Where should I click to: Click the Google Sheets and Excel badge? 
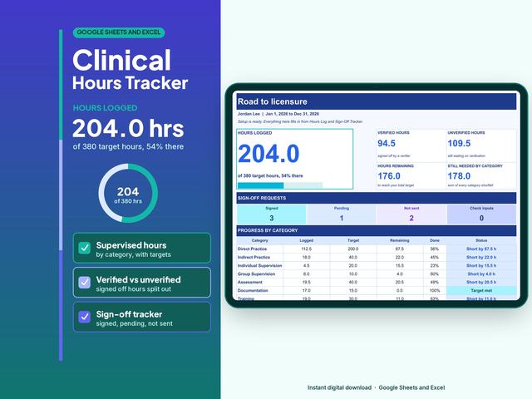119,32
